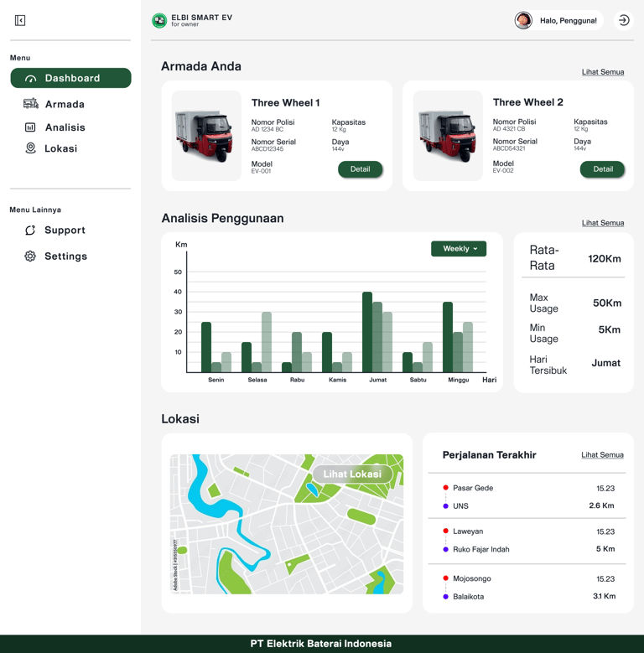The height and width of the screenshot is (653, 644).
Task: Click the Rata-Rata 120Km value
Action: [x=604, y=259]
